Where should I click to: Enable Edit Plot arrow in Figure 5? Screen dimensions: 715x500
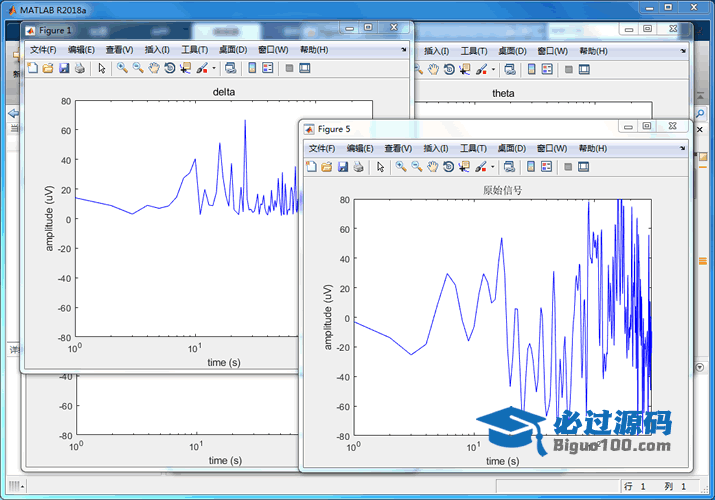[380, 167]
